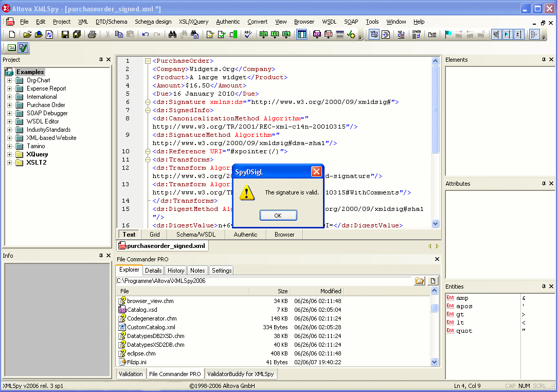Image resolution: width=558 pixels, height=392 pixels.
Task: Open Find with binoculars icon
Action: 172,34
